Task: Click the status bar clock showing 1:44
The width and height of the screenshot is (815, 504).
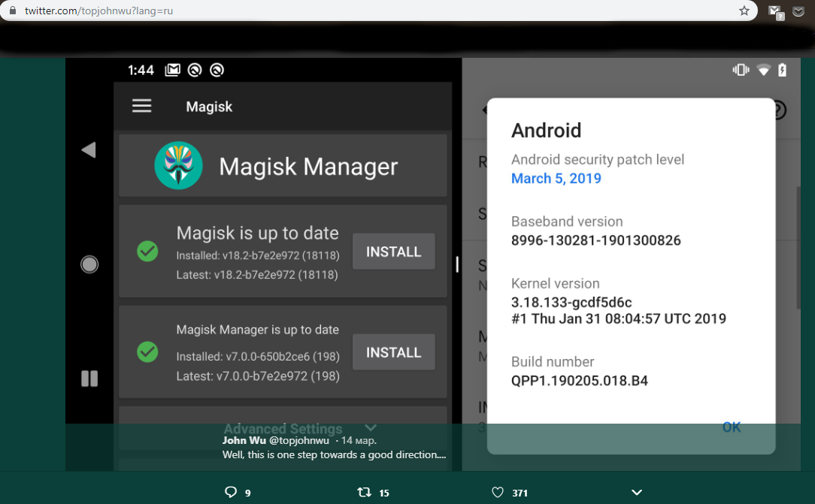Action: [141, 70]
